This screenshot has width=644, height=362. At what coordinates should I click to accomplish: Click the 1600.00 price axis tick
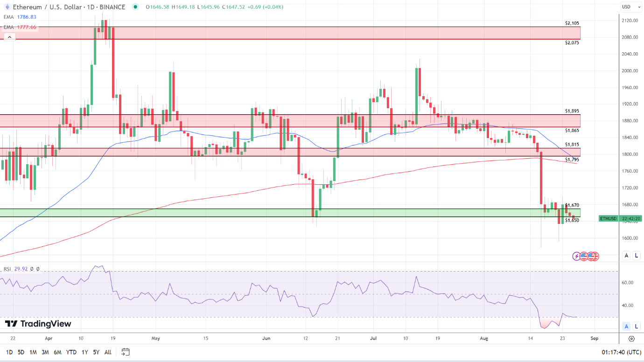630,238
